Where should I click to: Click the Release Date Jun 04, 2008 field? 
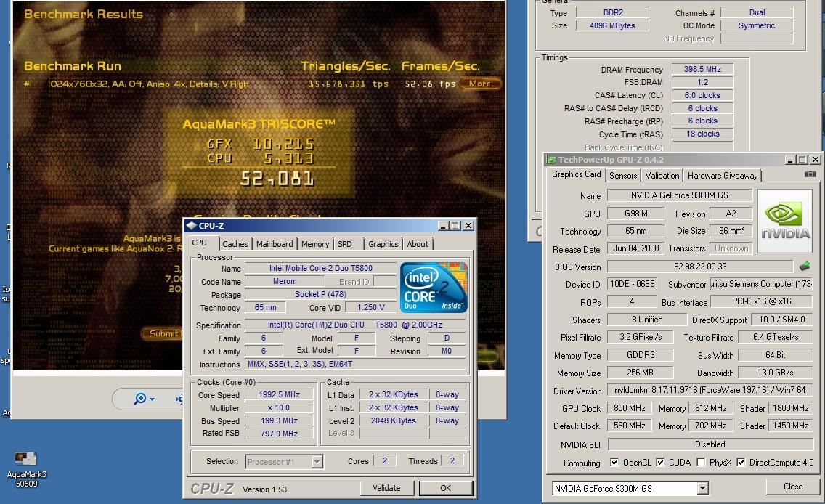(x=635, y=248)
